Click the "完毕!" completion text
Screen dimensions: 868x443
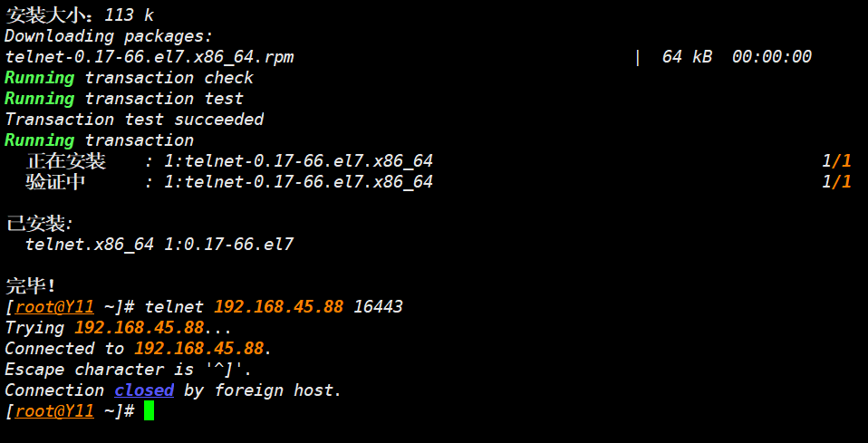click(x=32, y=286)
